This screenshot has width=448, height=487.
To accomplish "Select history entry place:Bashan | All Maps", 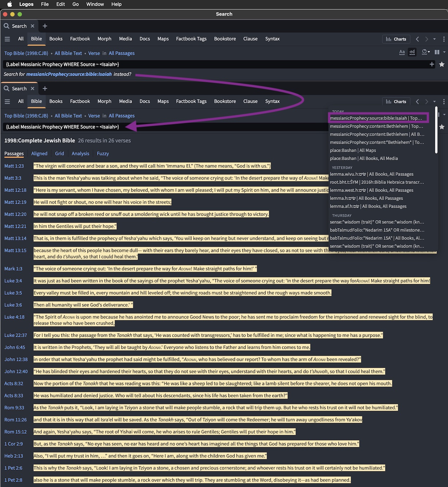I will [353, 150].
